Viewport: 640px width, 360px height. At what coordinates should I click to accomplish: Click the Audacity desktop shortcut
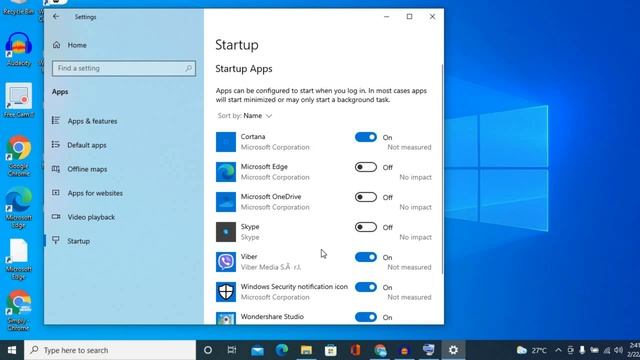pos(18,49)
